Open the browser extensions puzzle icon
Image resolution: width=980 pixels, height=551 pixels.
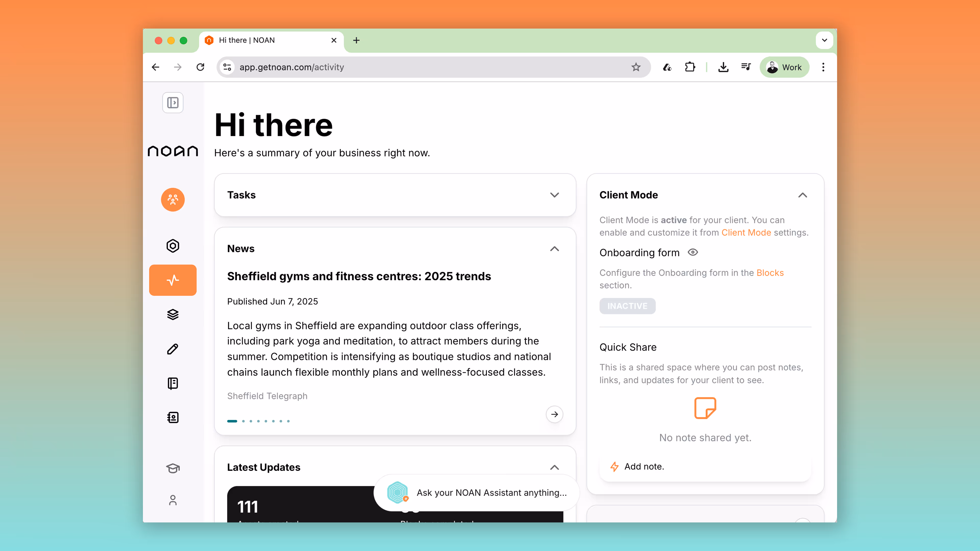690,67
